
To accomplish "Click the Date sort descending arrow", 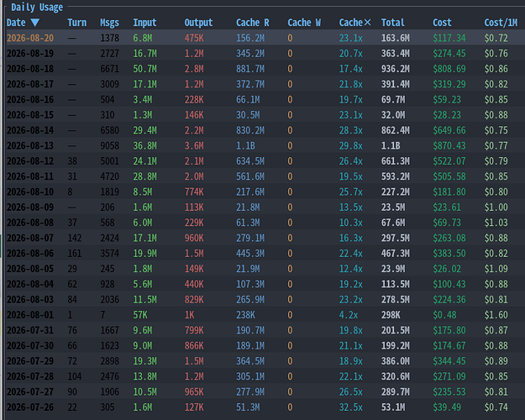I will (x=34, y=23).
